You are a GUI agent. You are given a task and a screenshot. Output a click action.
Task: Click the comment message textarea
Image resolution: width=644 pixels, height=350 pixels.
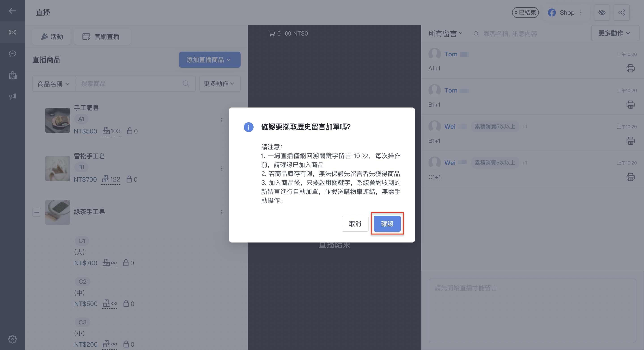click(x=532, y=310)
